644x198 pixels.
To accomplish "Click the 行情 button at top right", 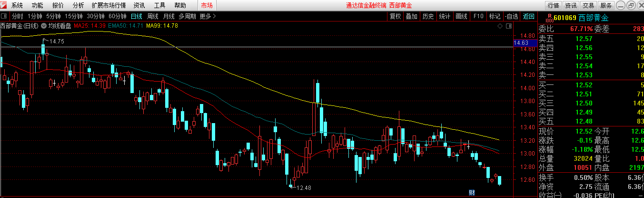I will click(553, 5).
